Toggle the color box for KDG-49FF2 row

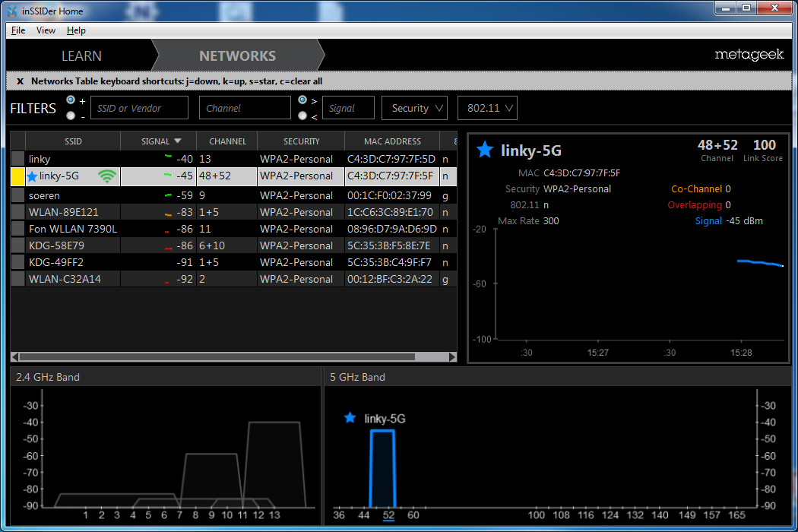pos(17,262)
